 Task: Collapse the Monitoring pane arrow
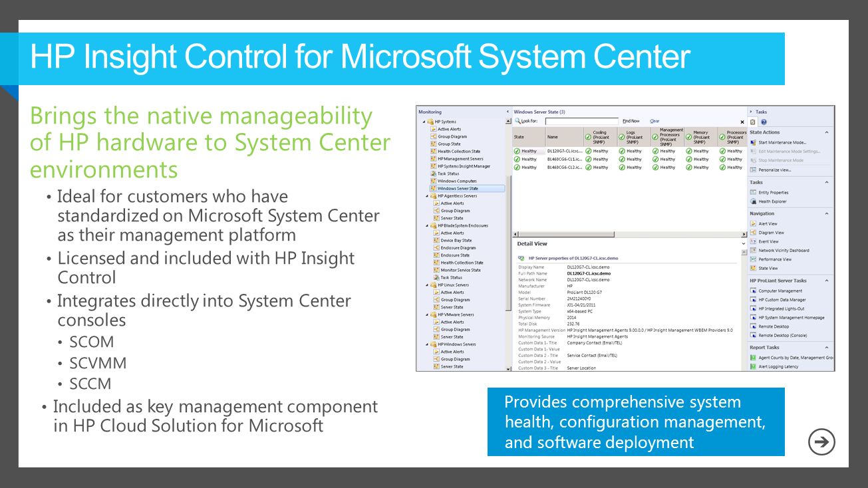(508, 112)
